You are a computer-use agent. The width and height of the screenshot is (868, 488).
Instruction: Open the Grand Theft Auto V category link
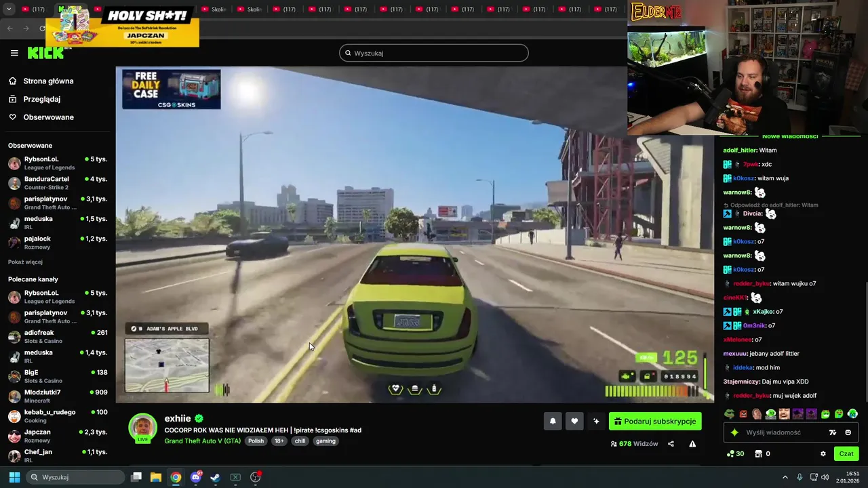pyautogui.click(x=203, y=441)
